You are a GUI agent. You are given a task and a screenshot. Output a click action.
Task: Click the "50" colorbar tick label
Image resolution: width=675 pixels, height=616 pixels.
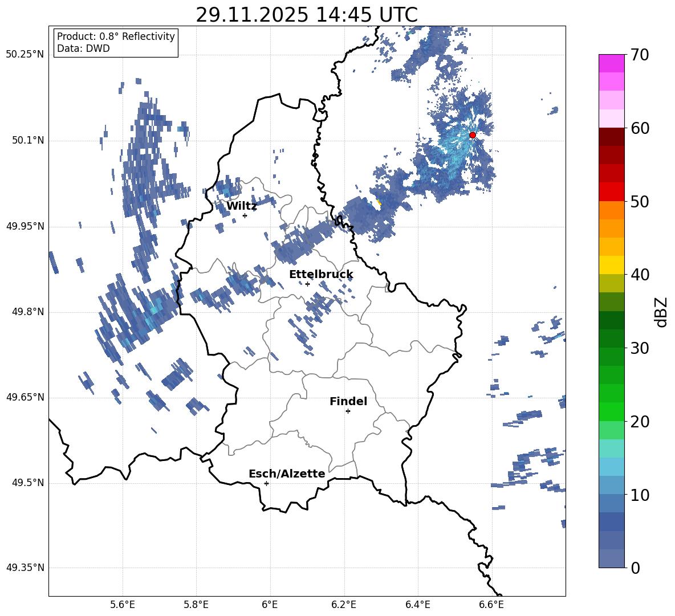click(x=640, y=202)
